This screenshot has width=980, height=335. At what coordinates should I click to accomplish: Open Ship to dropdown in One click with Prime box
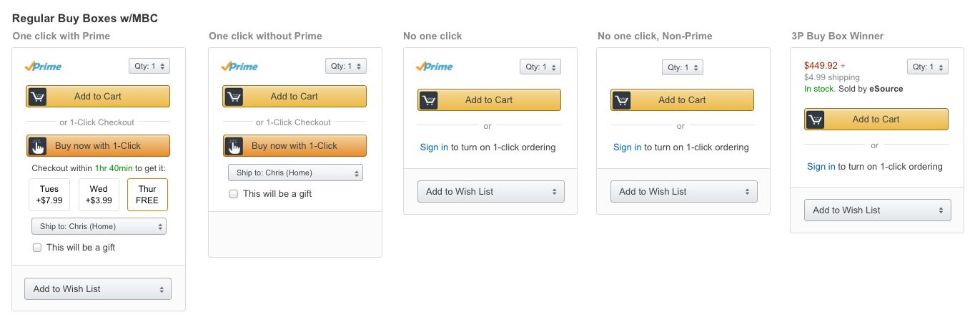(99, 227)
